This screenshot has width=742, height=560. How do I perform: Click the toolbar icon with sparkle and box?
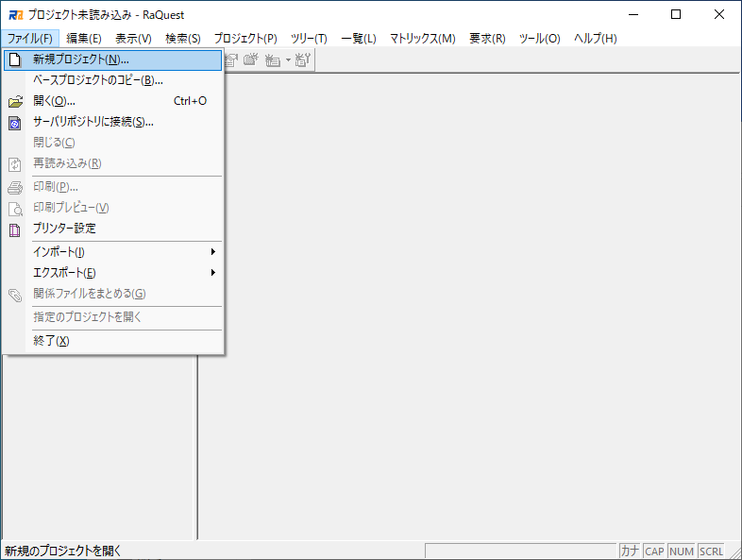251,59
